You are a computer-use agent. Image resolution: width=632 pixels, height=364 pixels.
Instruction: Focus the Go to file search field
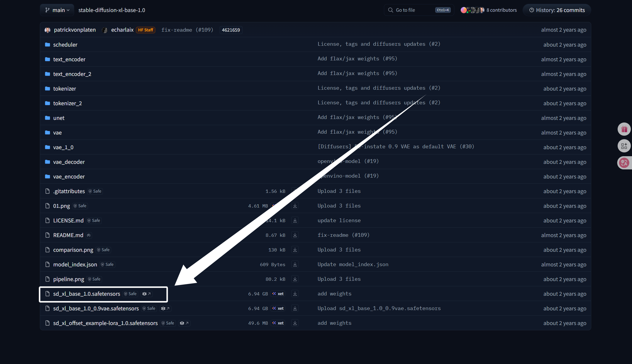coord(419,10)
